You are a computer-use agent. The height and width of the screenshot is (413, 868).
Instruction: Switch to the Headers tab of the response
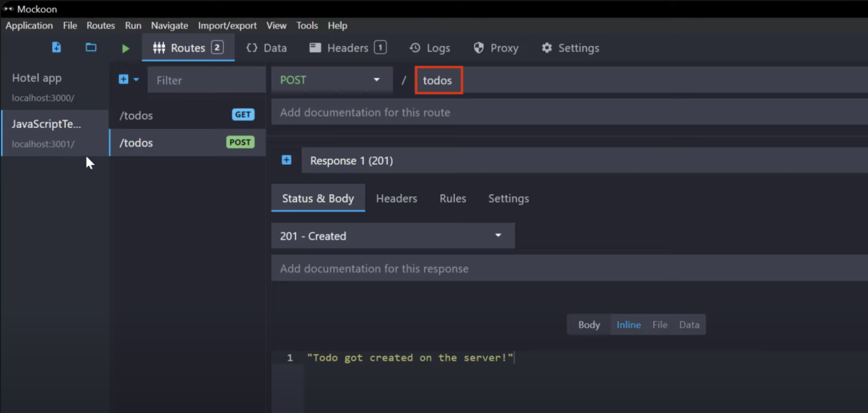(396, 198)
